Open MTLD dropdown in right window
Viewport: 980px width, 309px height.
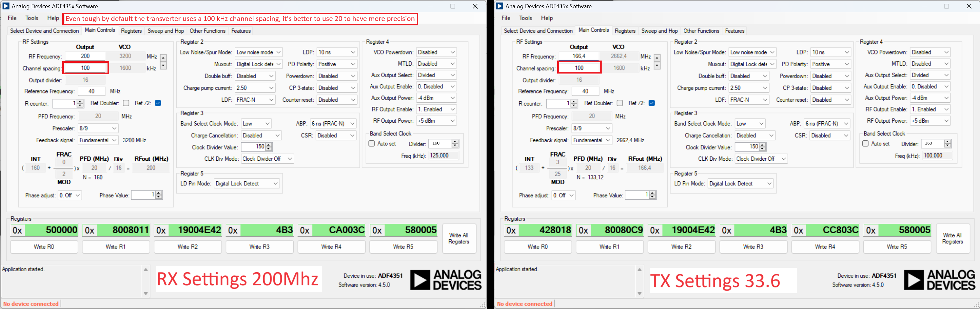point(930,64)
